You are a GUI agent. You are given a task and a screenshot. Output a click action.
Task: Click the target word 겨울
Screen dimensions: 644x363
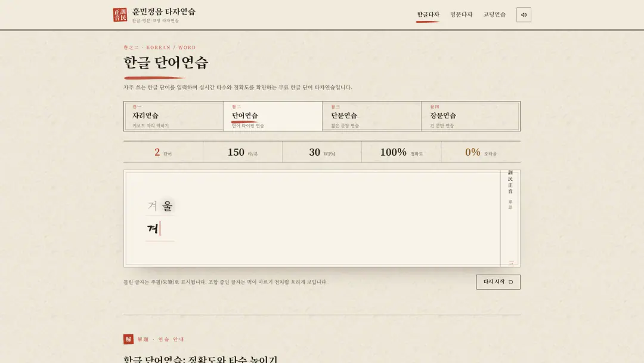160,205
